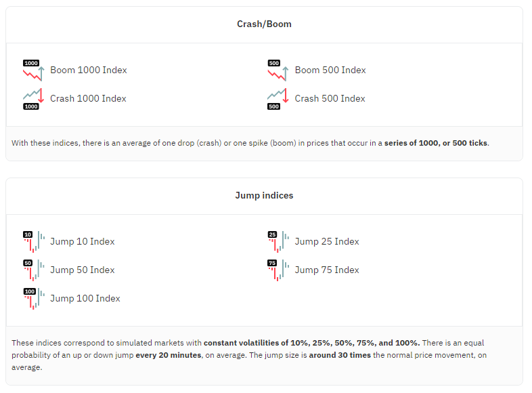Select the Jump 50 Index text

click(x=83, y=270)
